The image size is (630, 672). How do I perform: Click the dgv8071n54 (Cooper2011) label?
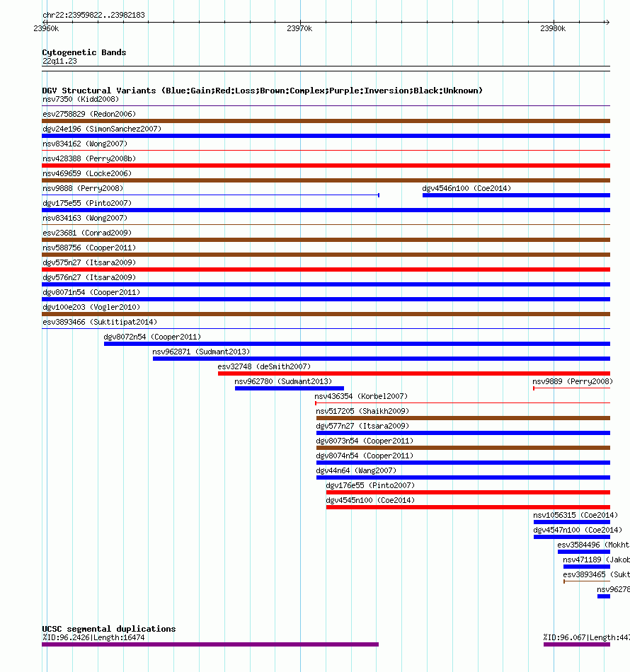pos(91,292)
